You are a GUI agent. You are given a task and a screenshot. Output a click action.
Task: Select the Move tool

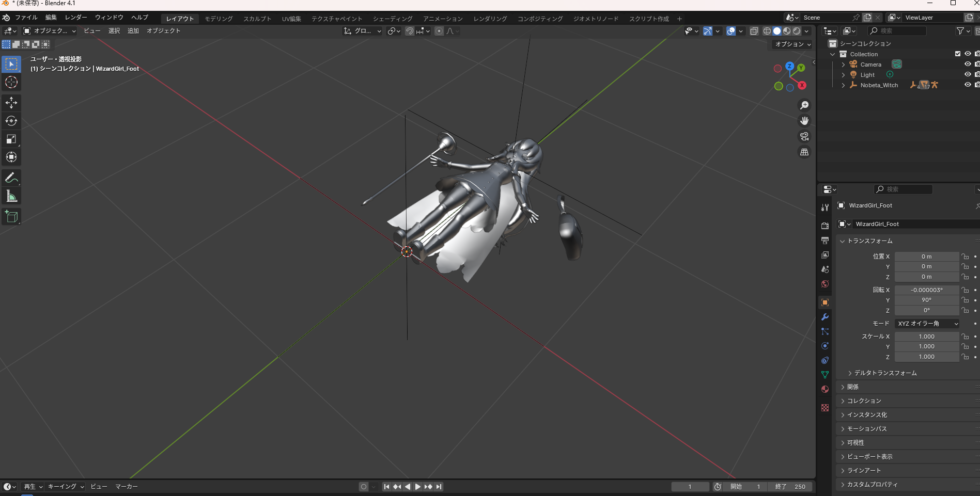[x=11, y=103]
